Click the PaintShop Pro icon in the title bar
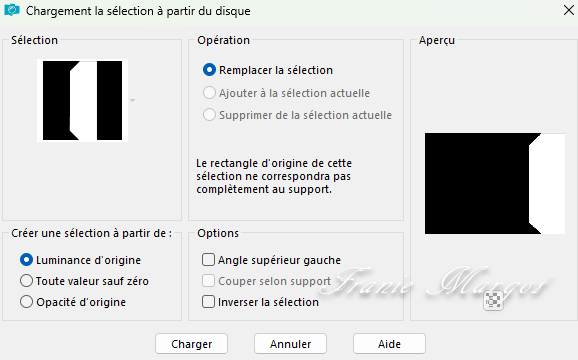This screenshot has width=578, height=360. (11, 10)
